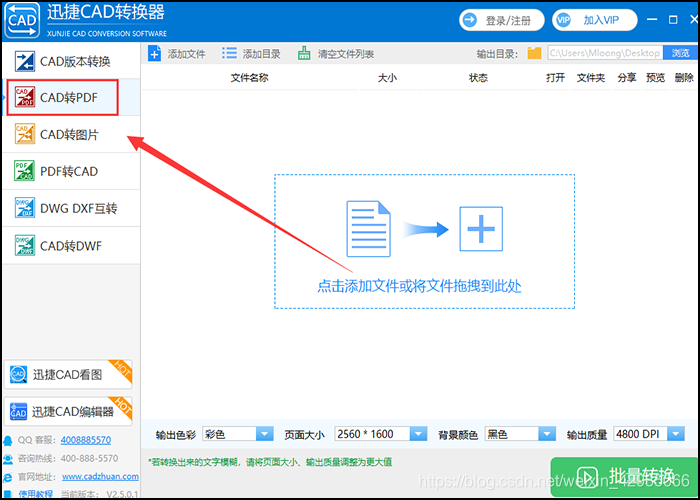Click 加入VIP button
The height and width of the screenshot is (500, 700).
(594, 21)
